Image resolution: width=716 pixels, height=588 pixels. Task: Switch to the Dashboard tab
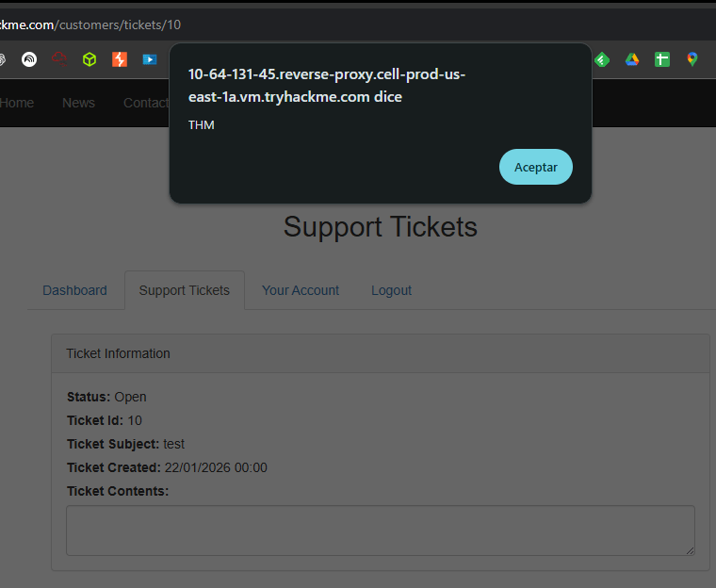coord(74,290)
